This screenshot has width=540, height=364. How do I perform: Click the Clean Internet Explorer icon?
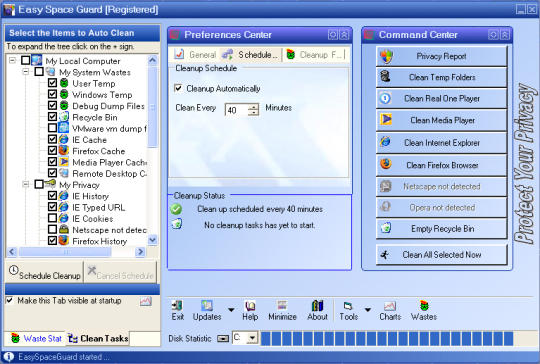pos(385,142)
